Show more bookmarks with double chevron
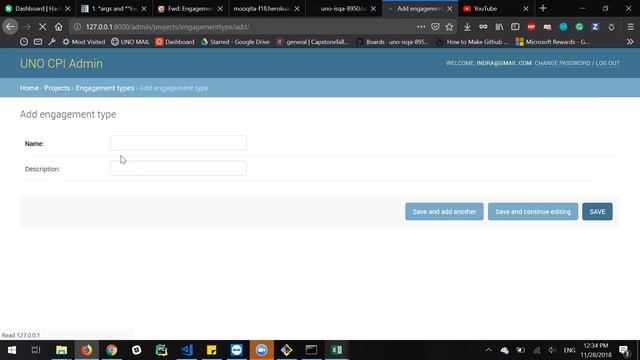The image size is (640, 360). (630, 42)
